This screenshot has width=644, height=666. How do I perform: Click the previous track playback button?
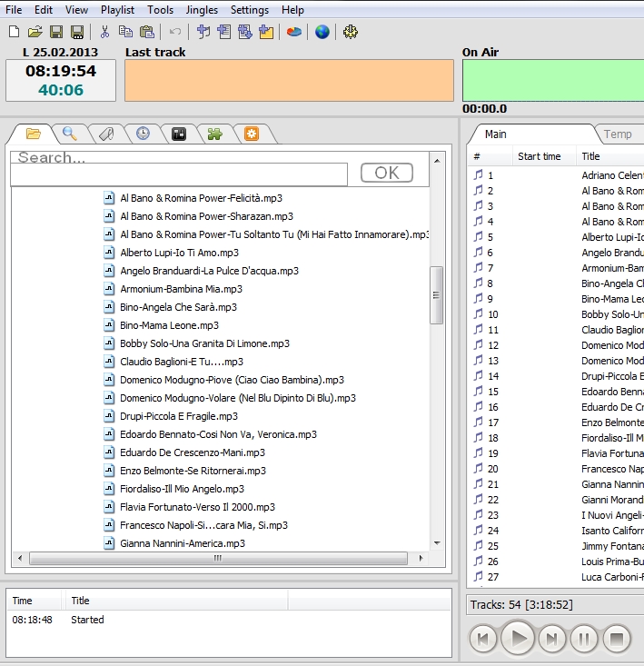pyautogui.click(x=482, y=639)
